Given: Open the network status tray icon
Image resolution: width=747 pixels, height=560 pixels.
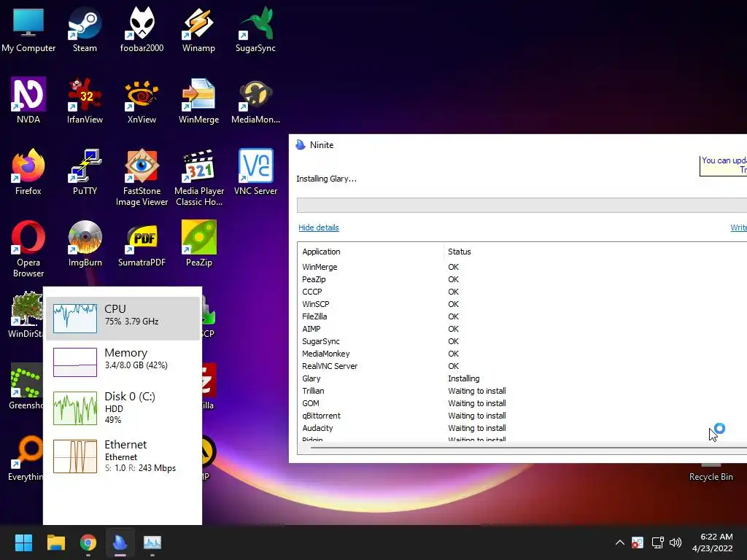Looking at the screenshot, I should point(657,542).
